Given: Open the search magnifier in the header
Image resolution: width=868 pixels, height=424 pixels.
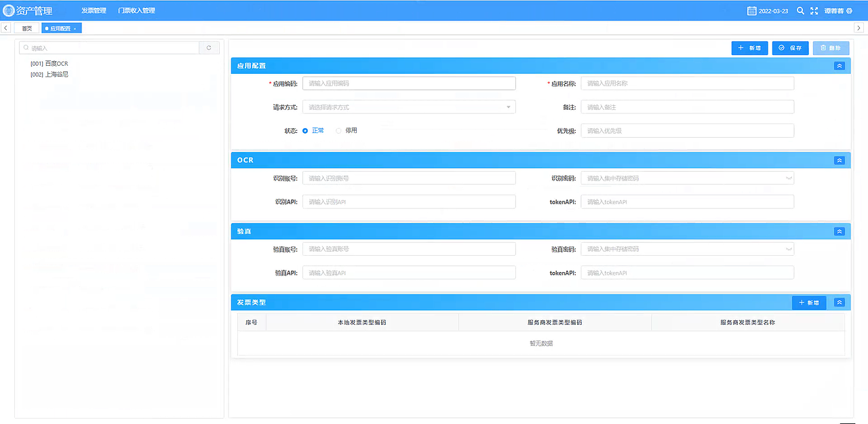Looking at the screenshot, I should 800,11.
